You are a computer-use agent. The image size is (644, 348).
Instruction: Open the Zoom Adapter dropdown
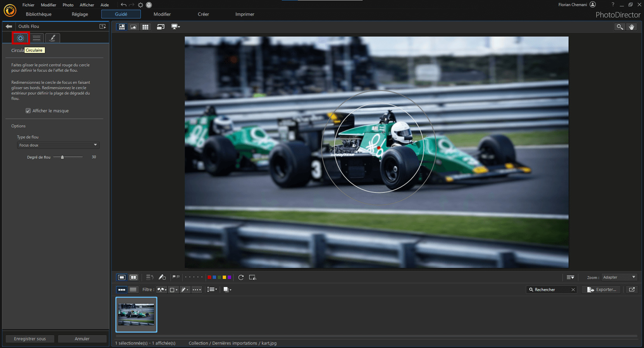point(619,277)
